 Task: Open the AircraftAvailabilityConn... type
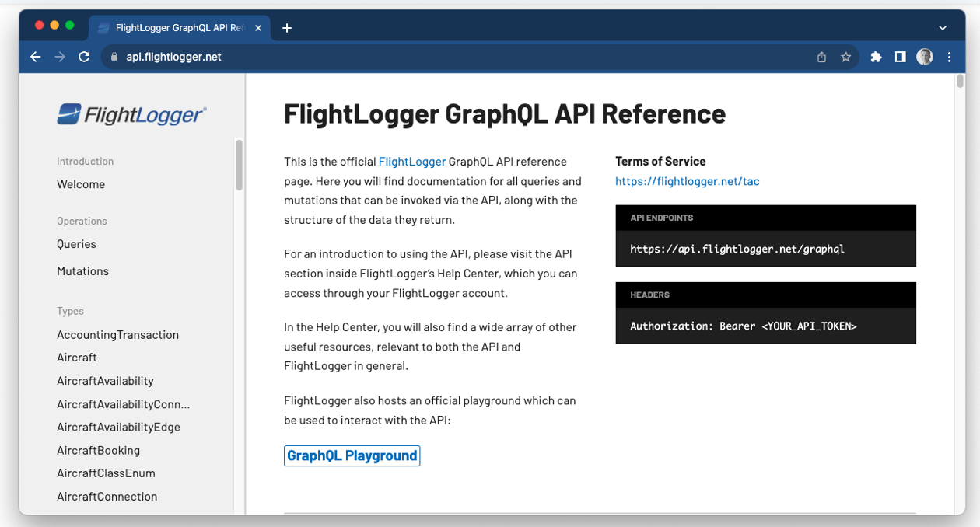point(123,404)
